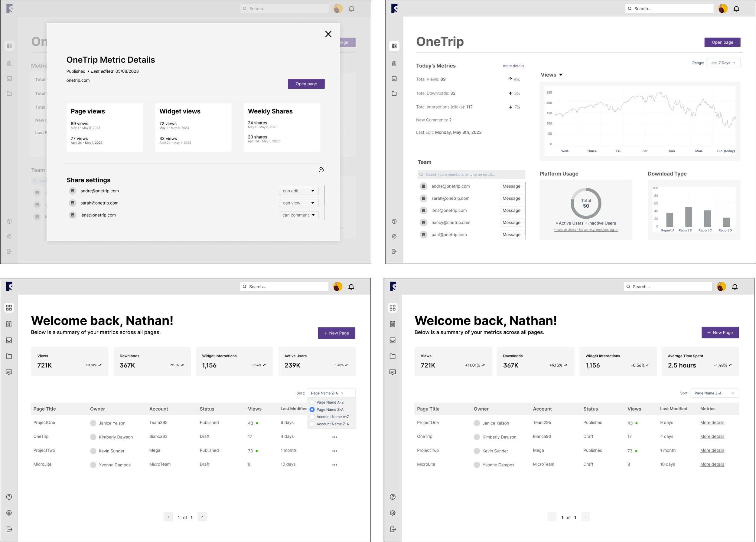
Task: Click up arrow beside Total Views 6%
Action: coord(510,79)
